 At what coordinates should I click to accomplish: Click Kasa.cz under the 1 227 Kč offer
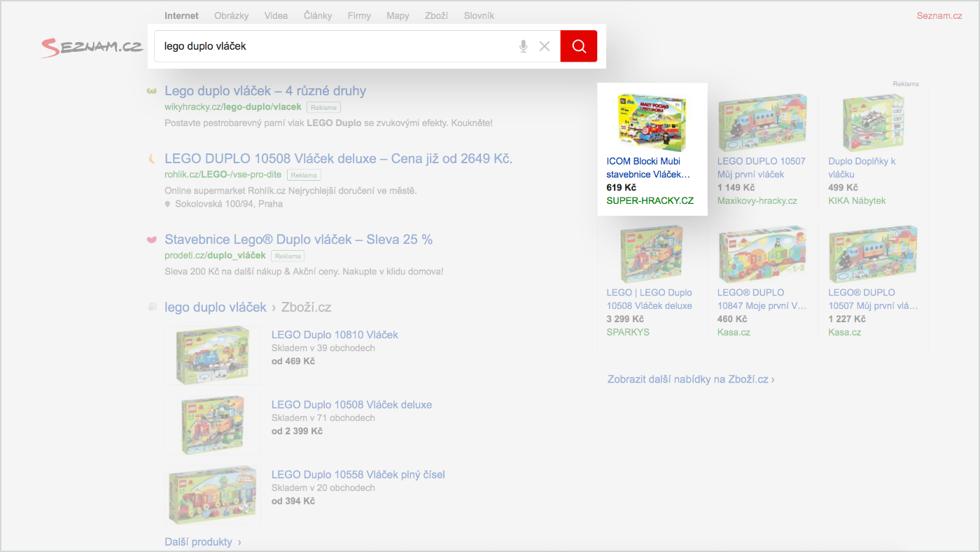(845, 332)
